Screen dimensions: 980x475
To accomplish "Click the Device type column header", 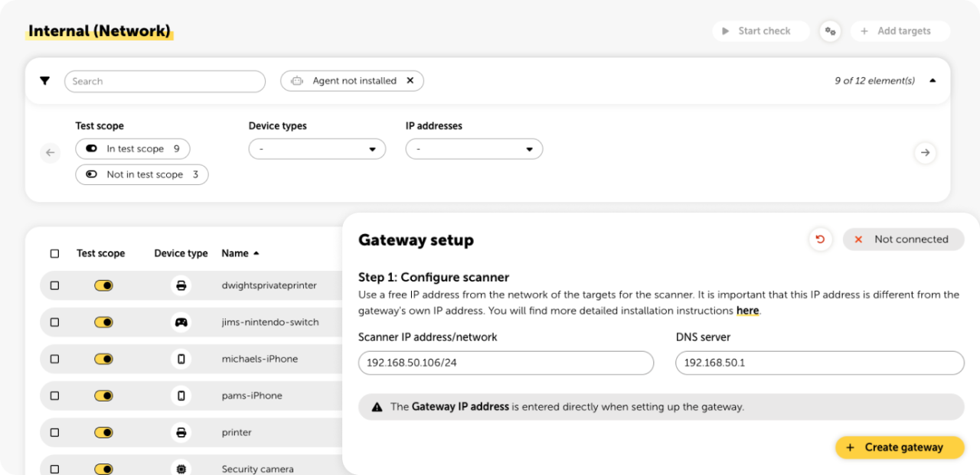I will click(x=181, y=253).
